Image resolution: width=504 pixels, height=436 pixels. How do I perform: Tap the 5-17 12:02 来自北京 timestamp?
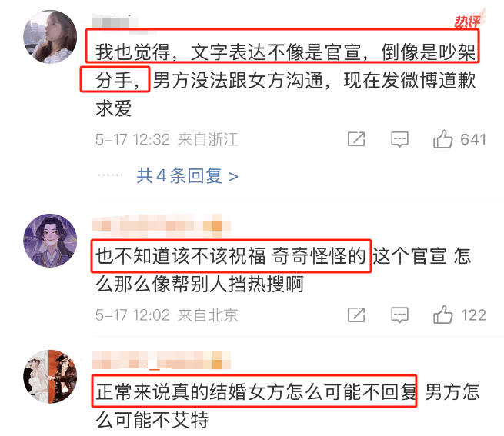coord(166,315)
